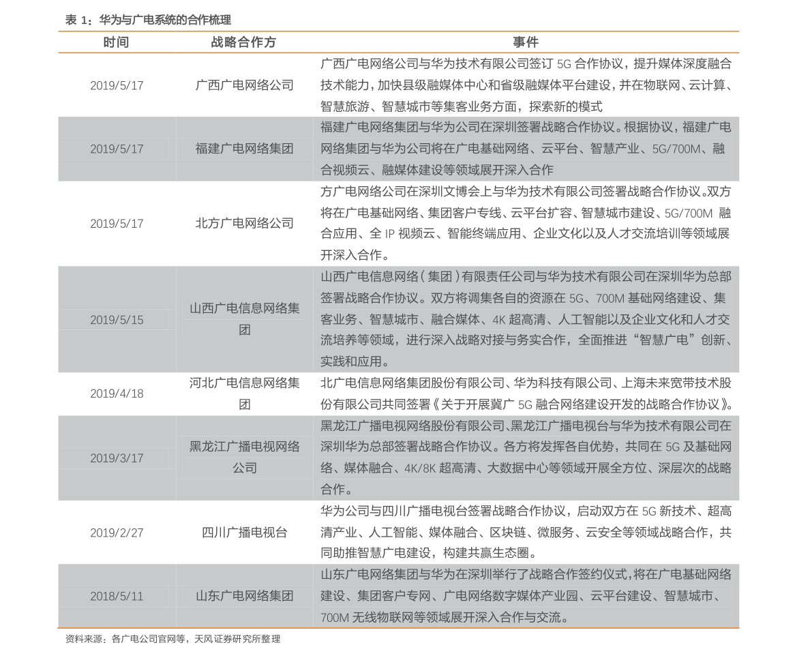Select the date in the 广西广电网络公司 row
812x658 pixels.
117,85
